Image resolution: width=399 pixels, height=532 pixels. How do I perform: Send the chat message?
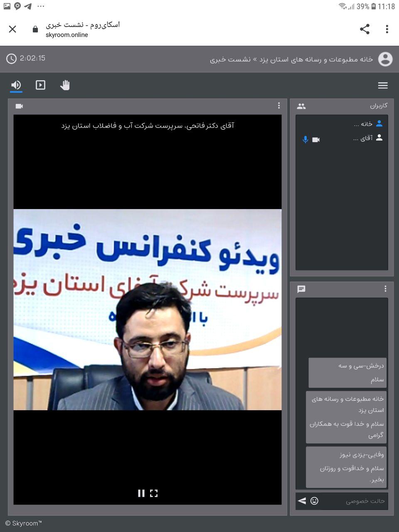(302, 501)
